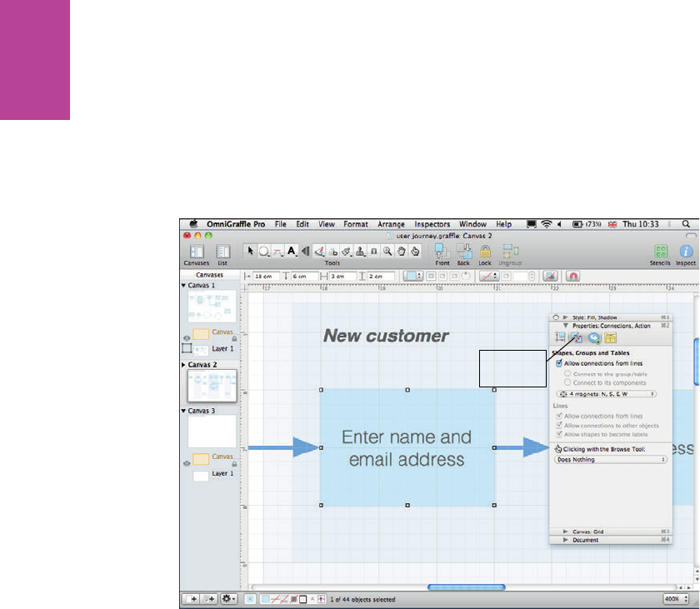Toggle visibility eye of Canvas 3 layer
This screenshot has width=700, height=609.
tap(187, 463)
